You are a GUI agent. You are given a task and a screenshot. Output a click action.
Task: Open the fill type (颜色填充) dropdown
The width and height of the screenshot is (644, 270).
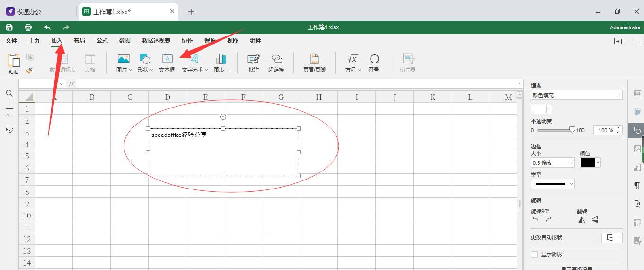[x=577, y=95]
